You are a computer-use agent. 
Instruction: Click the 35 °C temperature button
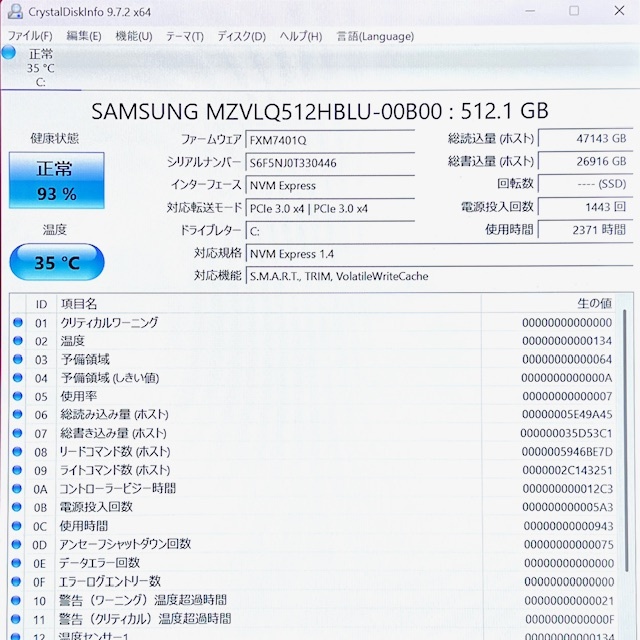pos(57,262)
